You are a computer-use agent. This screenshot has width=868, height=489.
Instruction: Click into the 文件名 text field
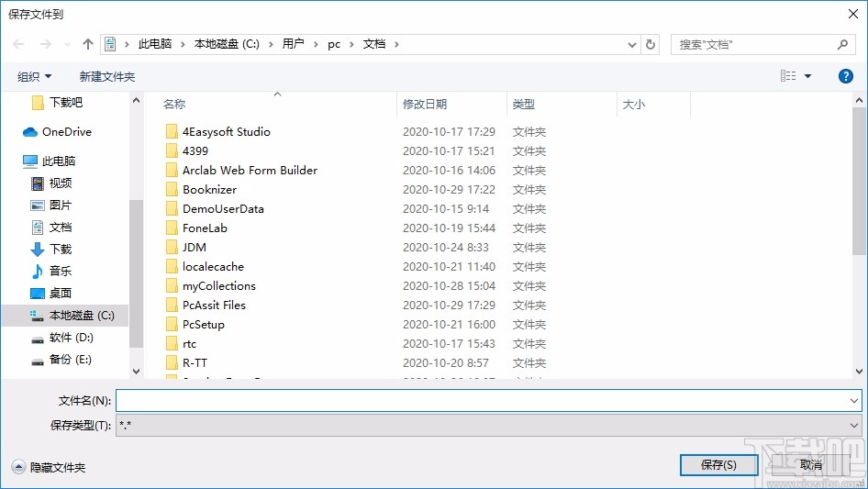pos(481,400)
